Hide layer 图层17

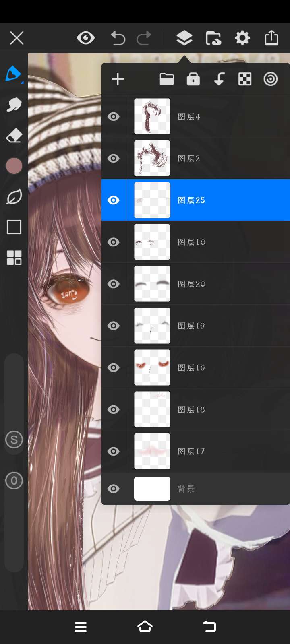[x=114, y=451]
